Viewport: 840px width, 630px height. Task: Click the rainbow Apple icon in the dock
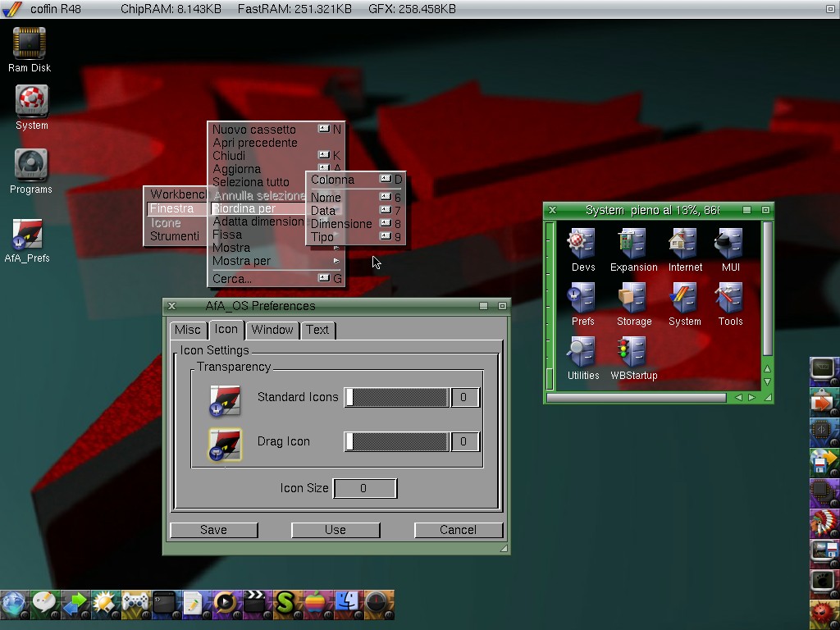tap(315, 605)
